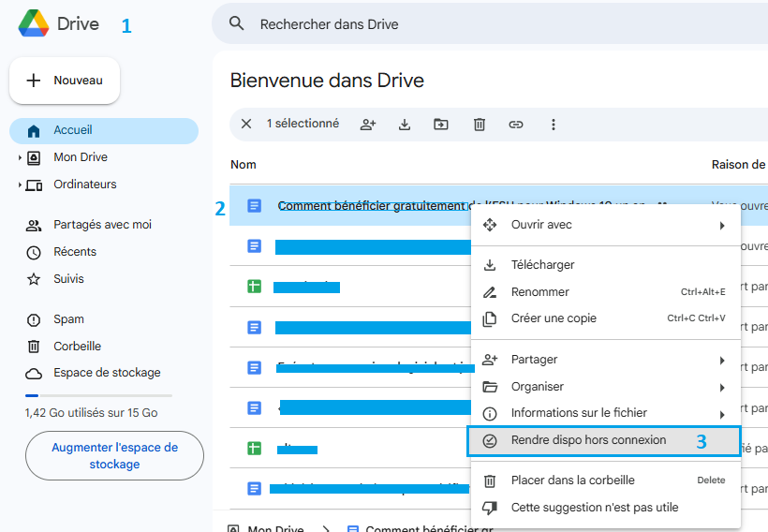This screenshot has width=768, height=532.
Task: Expand the Ordinateurs tree arrow
Action: (x=20, y=185)
